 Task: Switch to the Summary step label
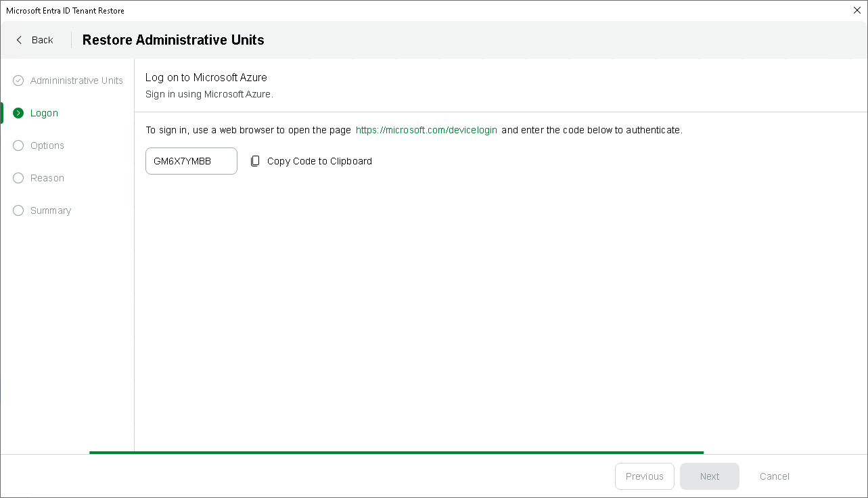click(51, 210)
